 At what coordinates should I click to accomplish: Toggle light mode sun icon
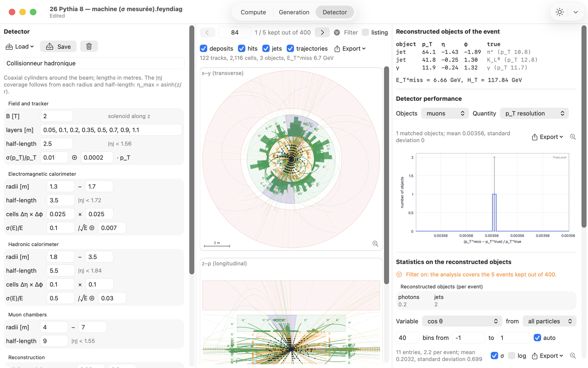pos(560,12)
